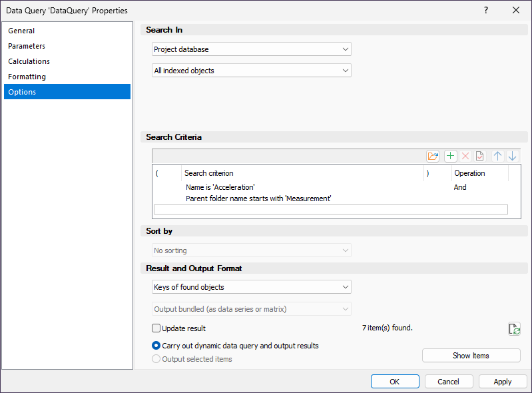Click the empty criterion input field
532x393 pixels.
click(x=330, y=210)
